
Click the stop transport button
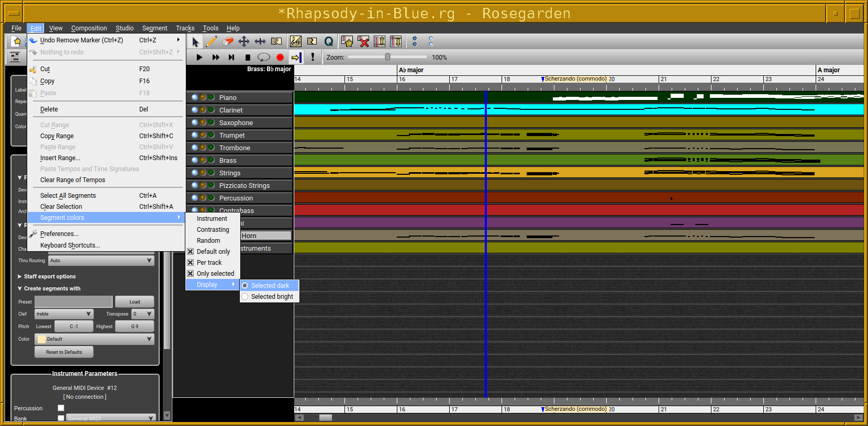[248, 57]
